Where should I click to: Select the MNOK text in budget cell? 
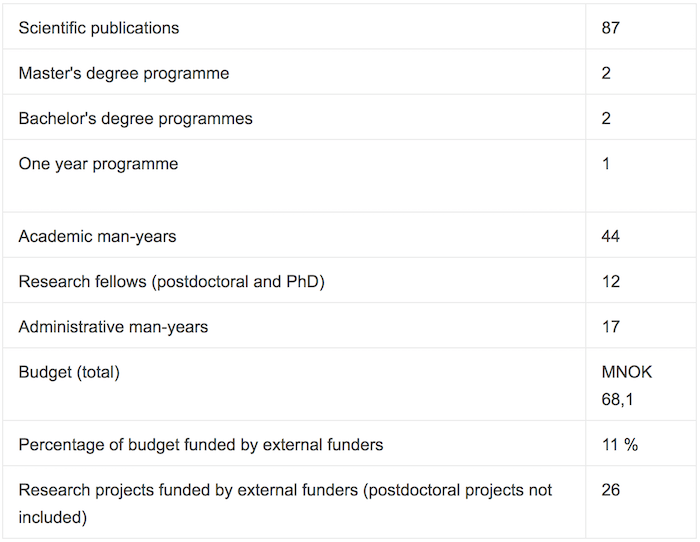[x=626, y=372]
